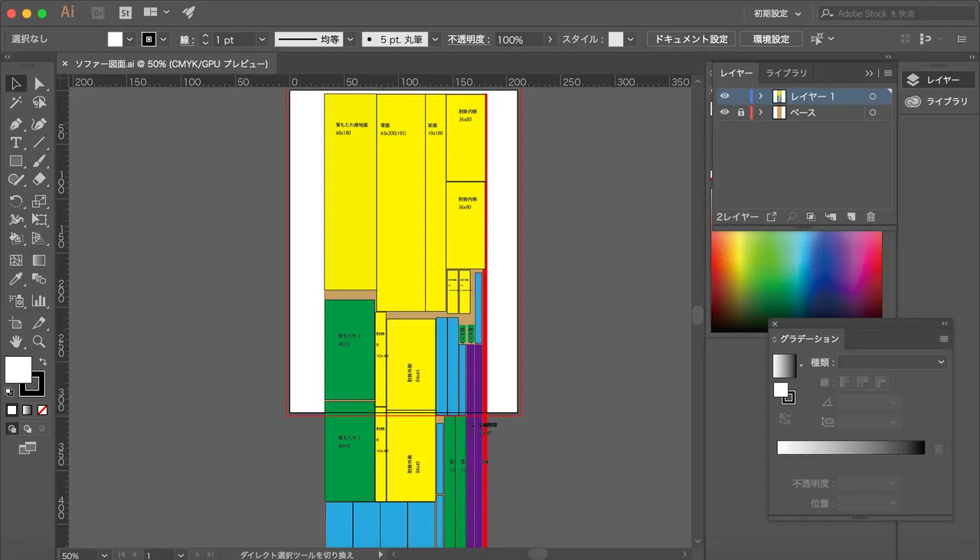Image resolution: width=980 pixels, height=560 pixels.
Task: Toggle the lock on ベース layer
Action: point(740,113)
